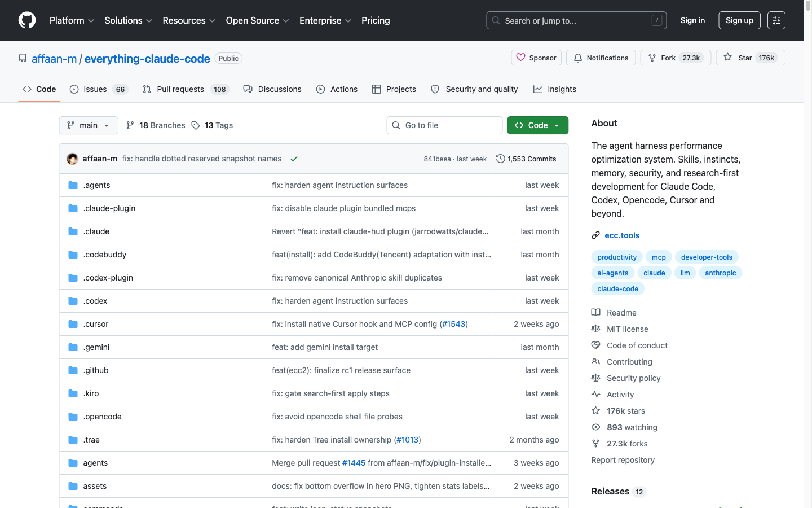The image size is (812, 508).
Task: Open the .agents folder
Action: click(96, 185)
